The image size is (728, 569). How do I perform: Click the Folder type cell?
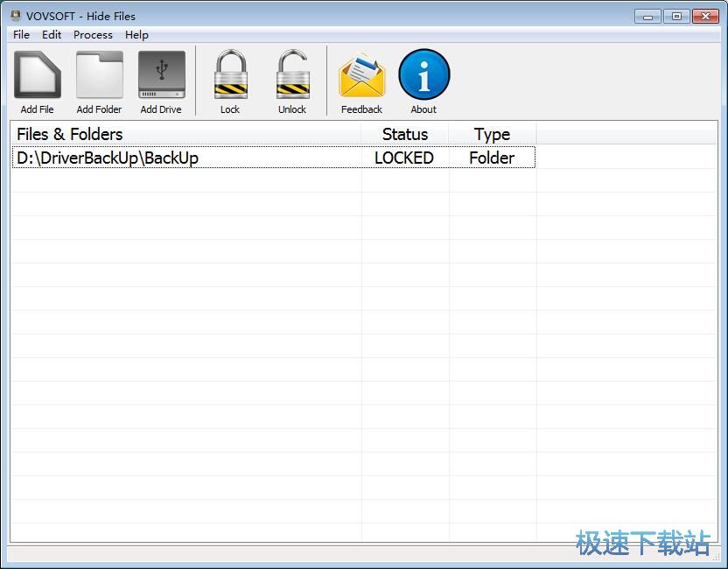492,158
